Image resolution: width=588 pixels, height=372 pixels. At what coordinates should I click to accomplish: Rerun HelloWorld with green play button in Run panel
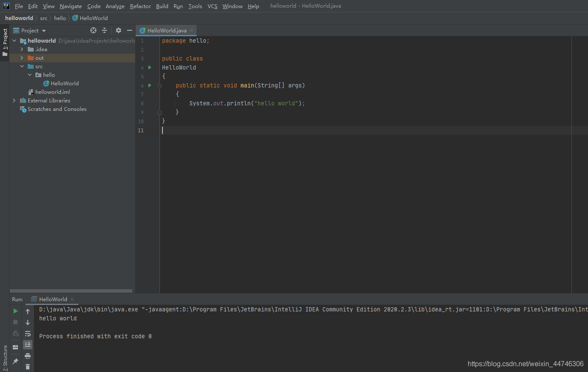point(15,311)
